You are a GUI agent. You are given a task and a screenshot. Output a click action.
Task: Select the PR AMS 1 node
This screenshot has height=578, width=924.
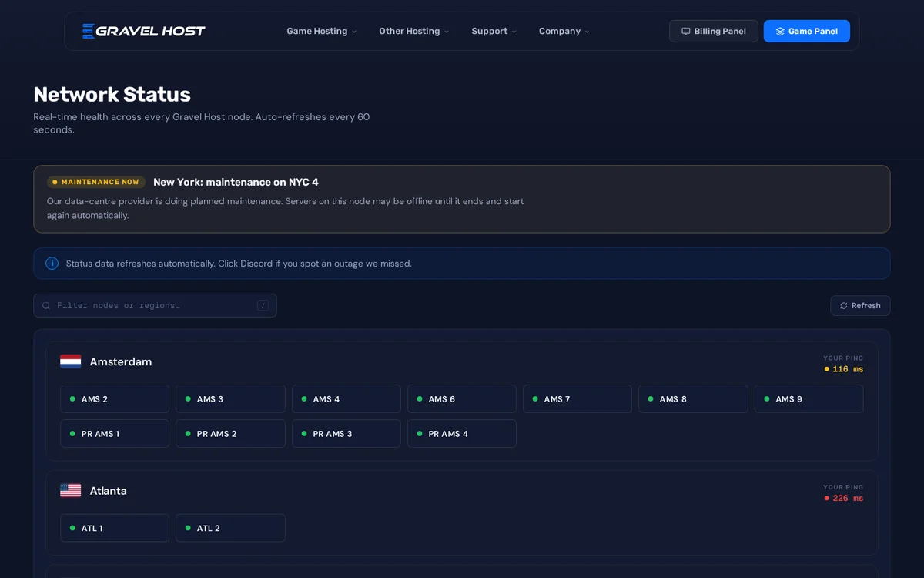pos(115,434)
